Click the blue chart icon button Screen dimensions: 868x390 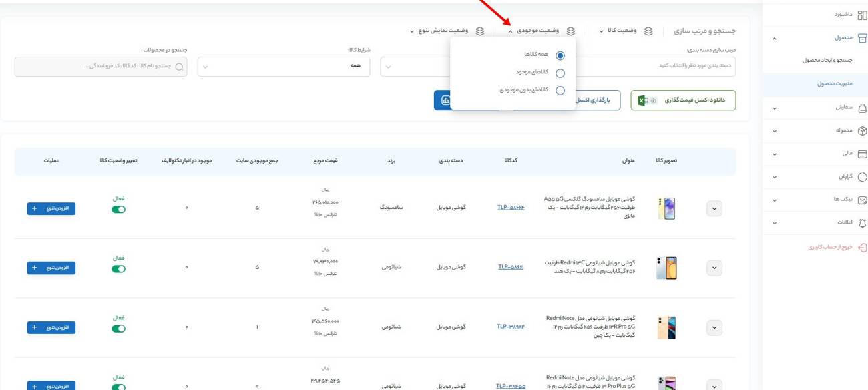coord(445,100)
